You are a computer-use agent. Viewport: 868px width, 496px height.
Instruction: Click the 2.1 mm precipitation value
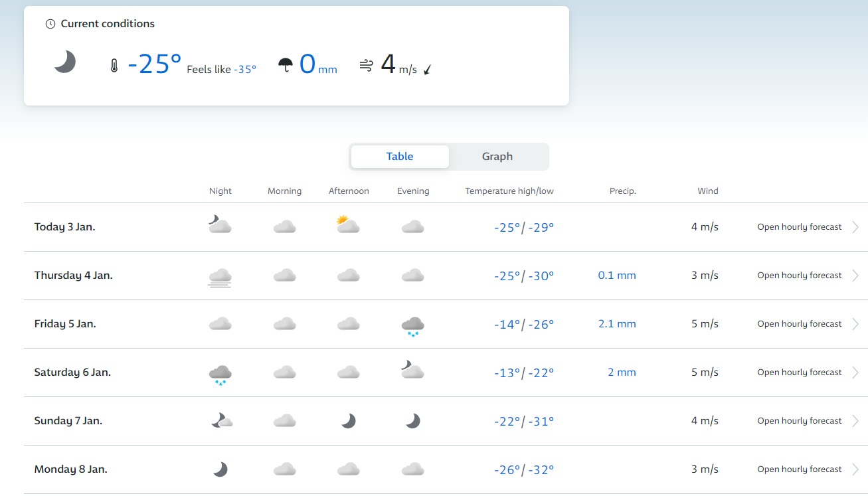(x=617, y=324)
